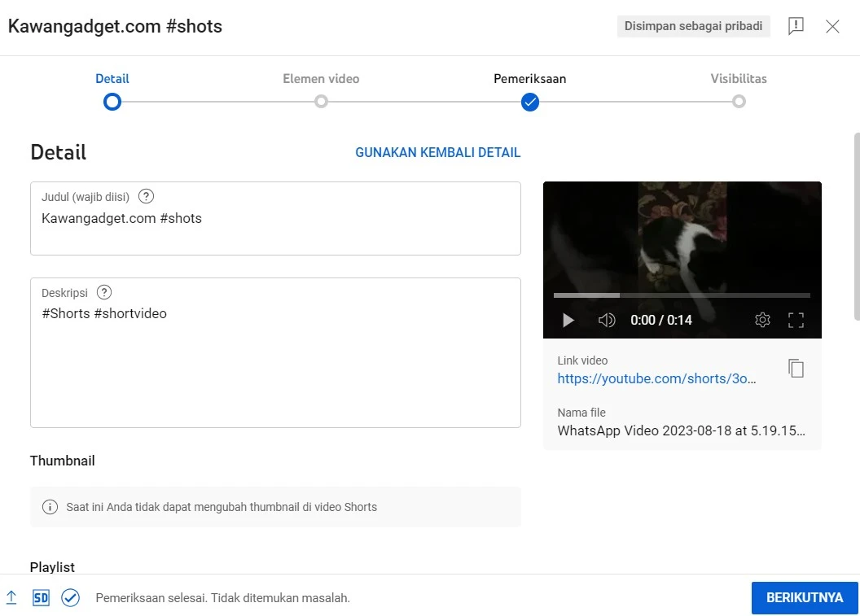Click the Thumbnail section heading
This screenshot has height=616, width=860.
tap(63, 461)
